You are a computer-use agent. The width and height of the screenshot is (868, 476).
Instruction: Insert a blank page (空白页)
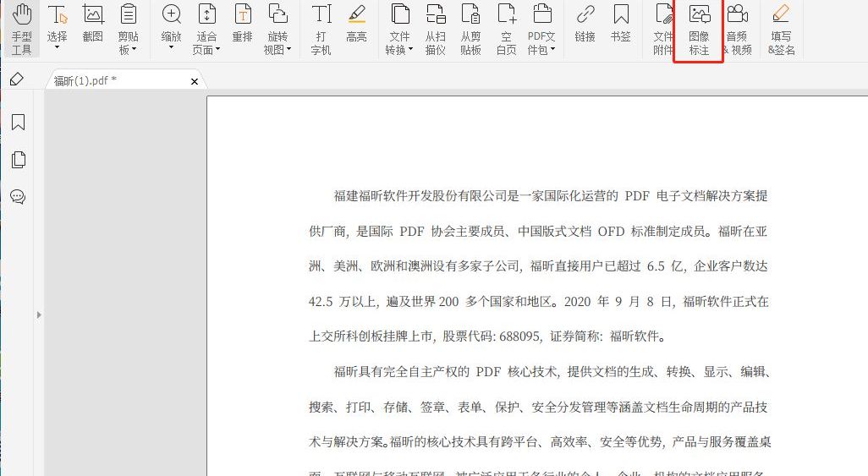tap(506, 29)
